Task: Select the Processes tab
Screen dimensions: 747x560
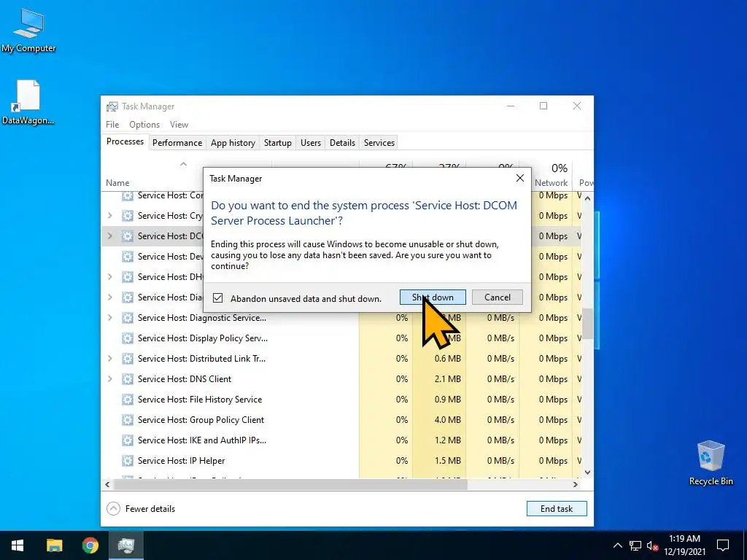Action: pyautogui.click(x=125, y=142)
